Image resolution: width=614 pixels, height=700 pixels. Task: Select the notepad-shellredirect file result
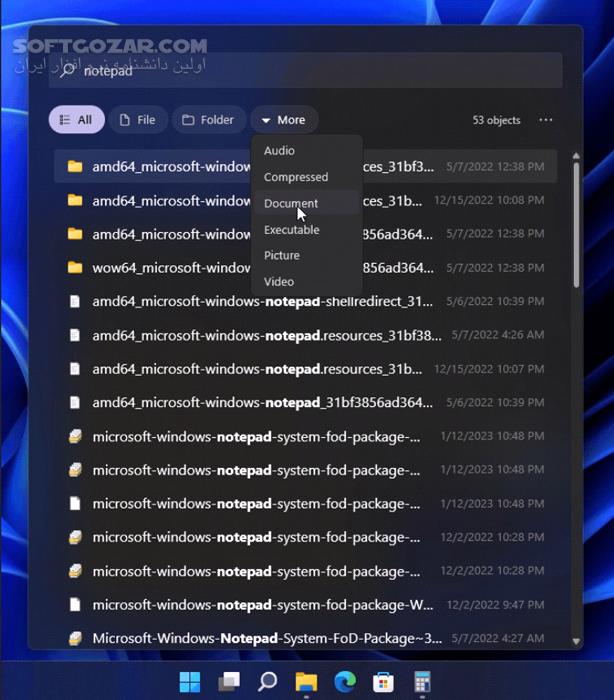click(305, 301)
